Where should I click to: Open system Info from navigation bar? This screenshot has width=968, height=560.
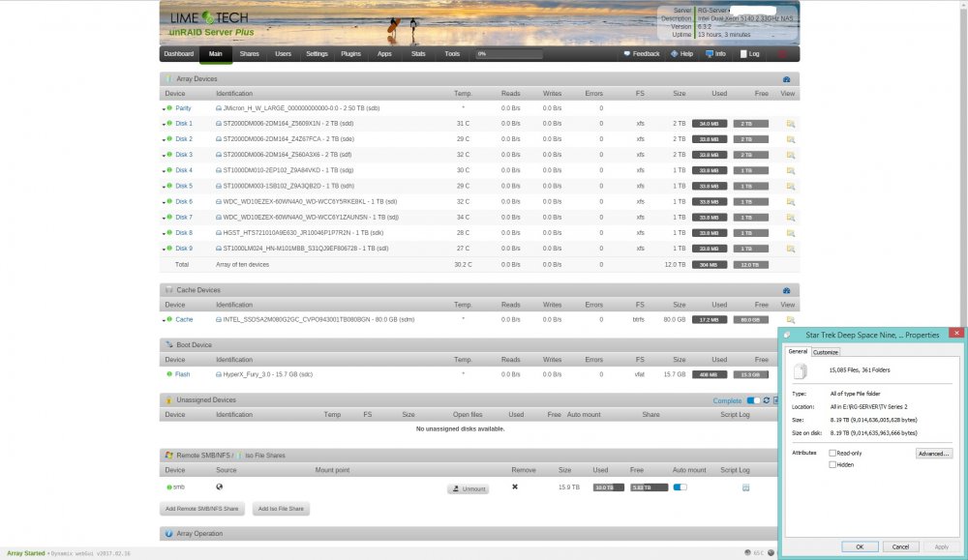pos(715,53)
